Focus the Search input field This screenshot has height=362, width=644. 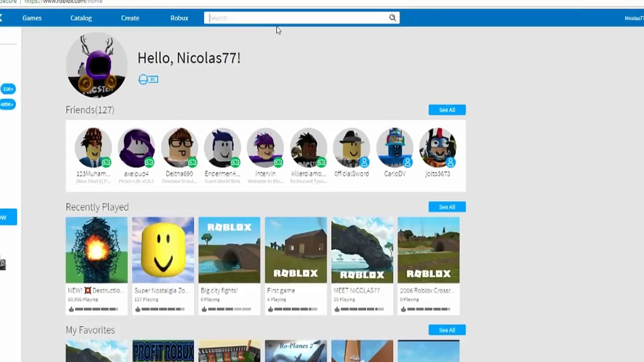[295, 18]
